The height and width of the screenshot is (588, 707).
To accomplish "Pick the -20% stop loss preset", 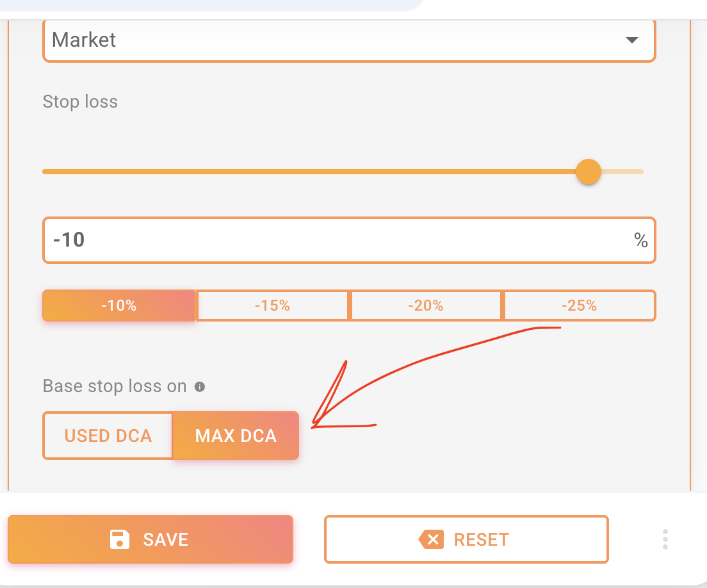I will [426, 306].
